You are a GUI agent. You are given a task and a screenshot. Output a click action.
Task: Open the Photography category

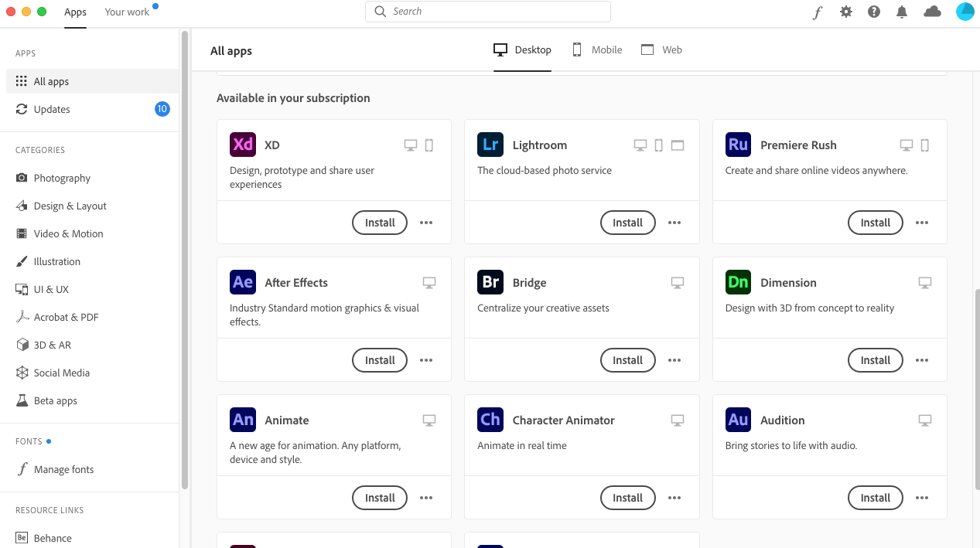click(x=61, y=178)
